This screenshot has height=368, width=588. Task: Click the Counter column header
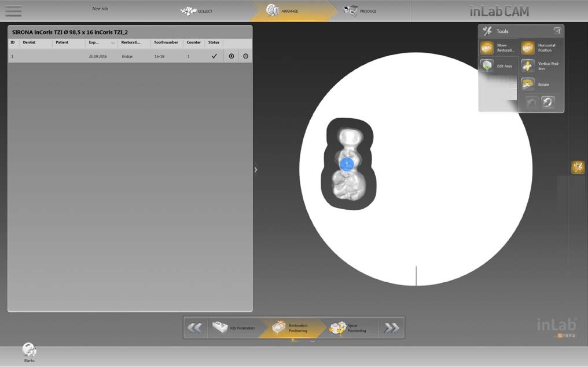pos(194,42)
